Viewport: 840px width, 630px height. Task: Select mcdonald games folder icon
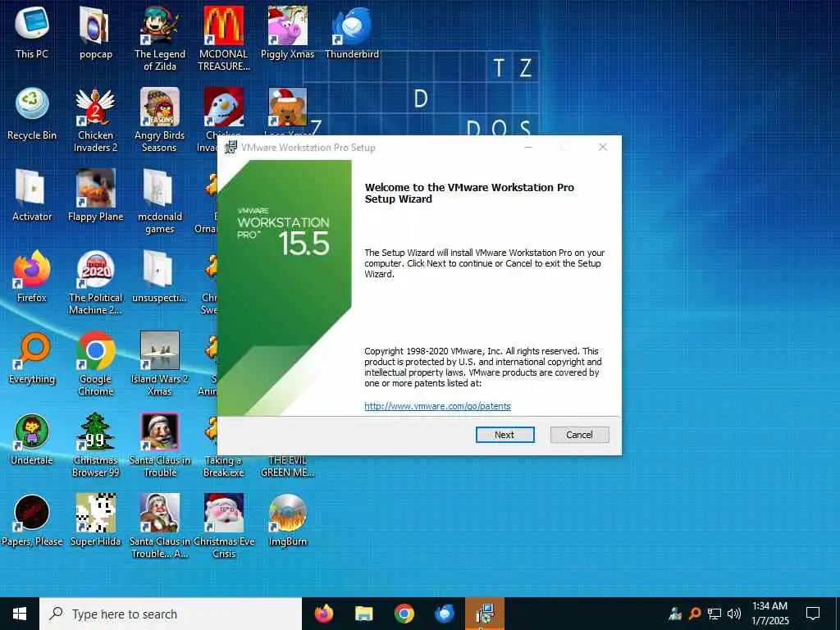pyautogui.click(x=160, y=201)
